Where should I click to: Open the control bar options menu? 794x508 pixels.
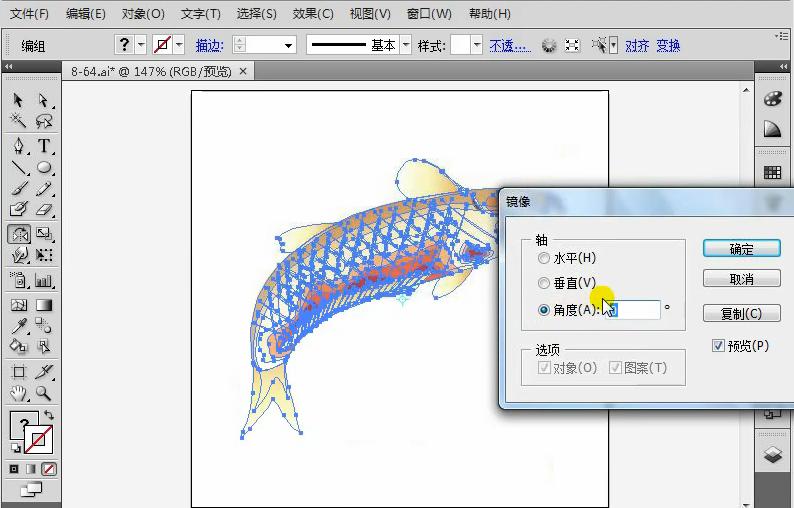(782, 35)
